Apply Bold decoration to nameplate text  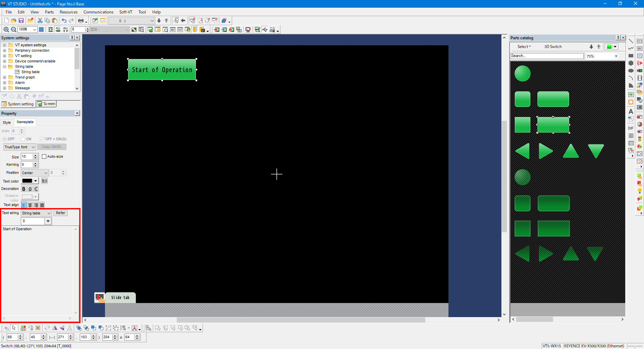24,189
